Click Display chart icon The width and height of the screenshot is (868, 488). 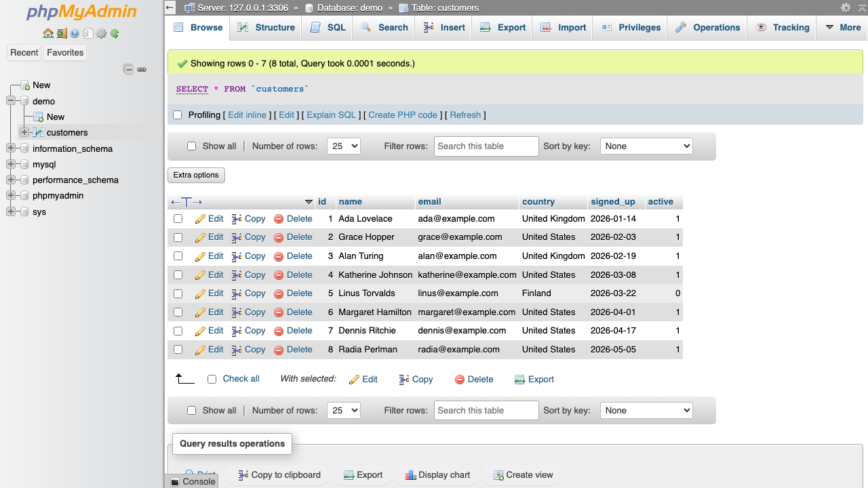click(410, 475)
